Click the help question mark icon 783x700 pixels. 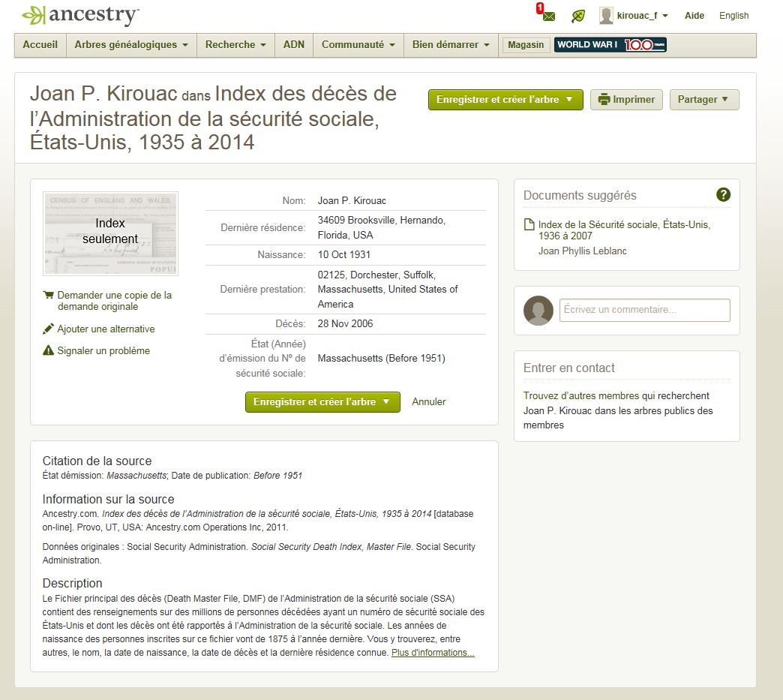coord(723,195)
